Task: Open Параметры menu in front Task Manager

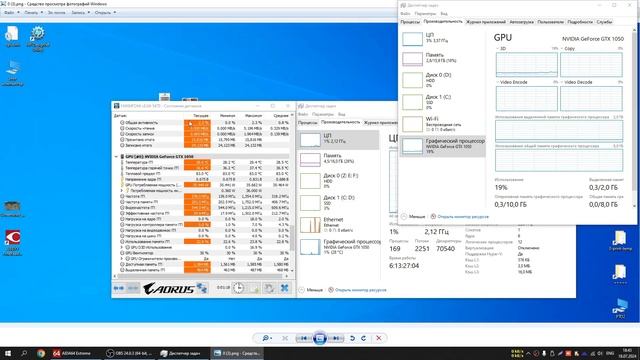Action: [x=425, y=14]
